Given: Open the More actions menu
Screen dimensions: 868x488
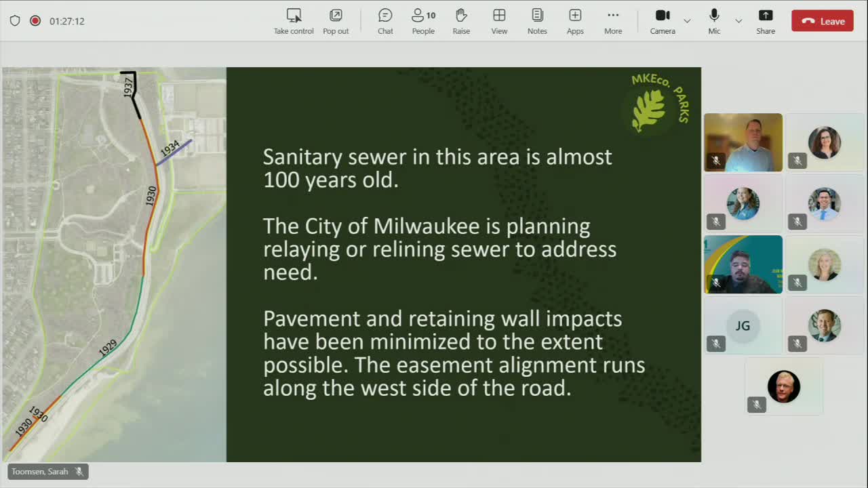Looking at the screenshot, I should pos(613,21).
